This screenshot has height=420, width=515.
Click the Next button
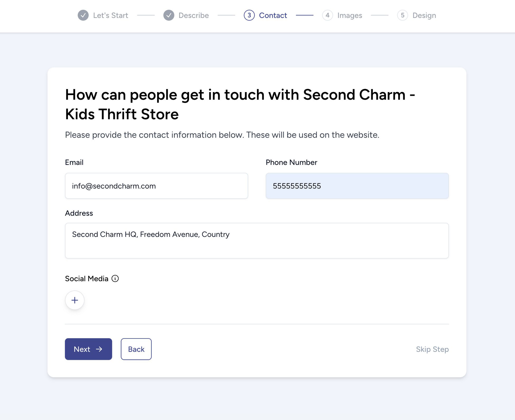[88, 349]
